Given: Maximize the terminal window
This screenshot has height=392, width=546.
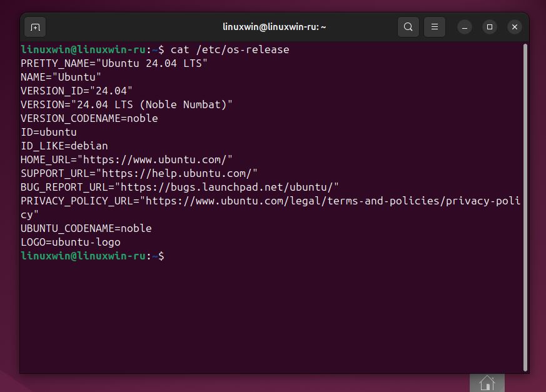Looking at the screenshot, I should [490, 27].
